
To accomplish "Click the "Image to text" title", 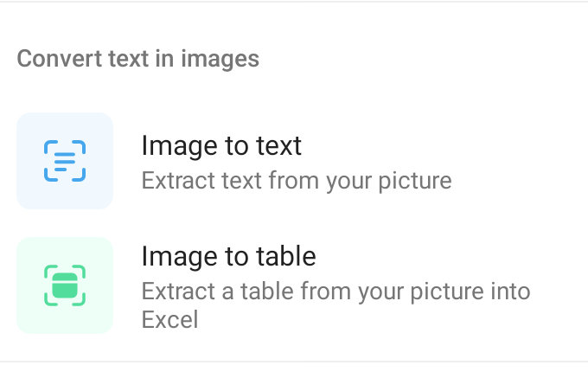I will 221,145.
